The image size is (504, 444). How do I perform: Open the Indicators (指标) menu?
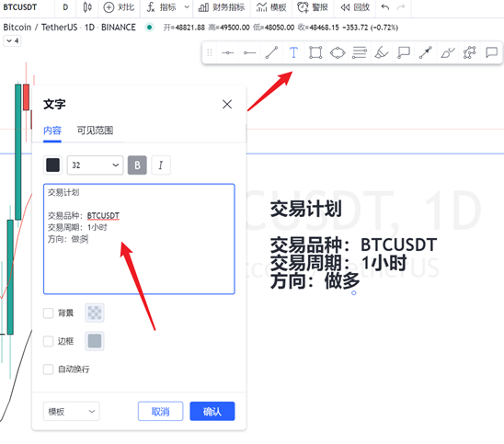click(161, 7)
